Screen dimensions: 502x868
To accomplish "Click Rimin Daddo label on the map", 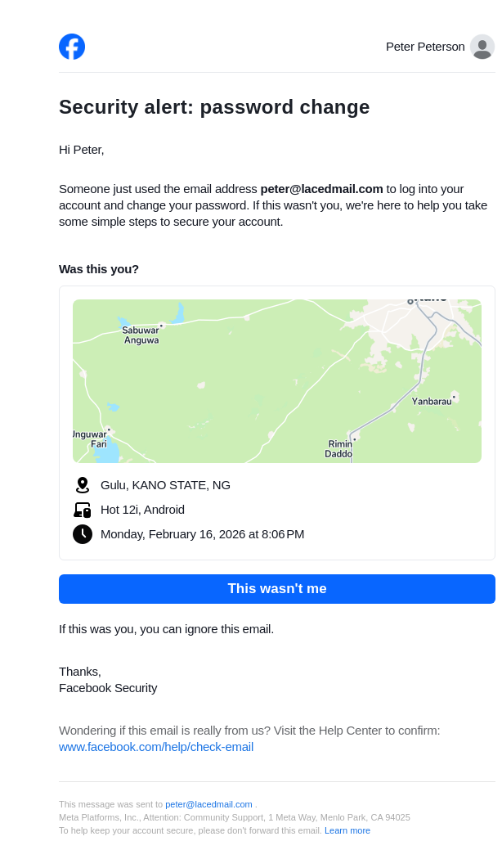I will 339,448.
